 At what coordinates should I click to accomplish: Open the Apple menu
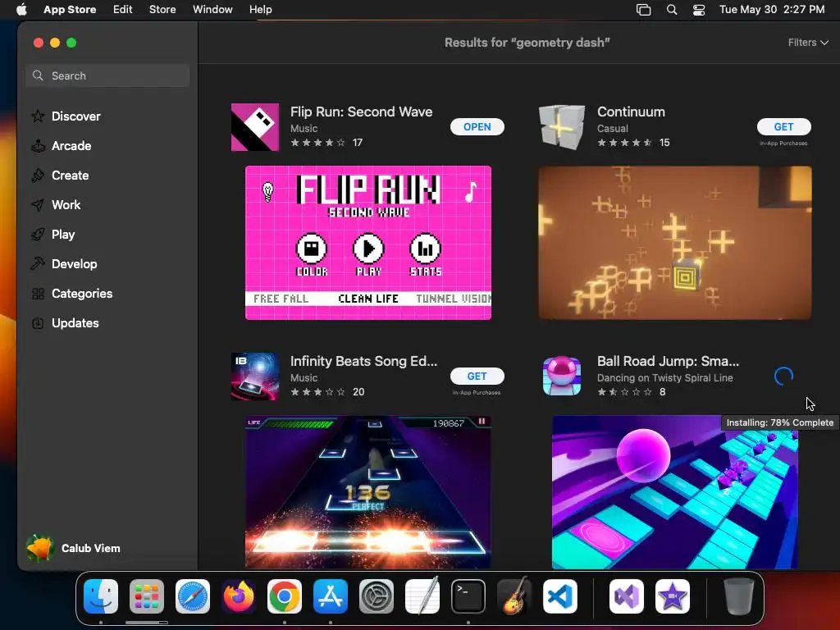click(21, 10)
